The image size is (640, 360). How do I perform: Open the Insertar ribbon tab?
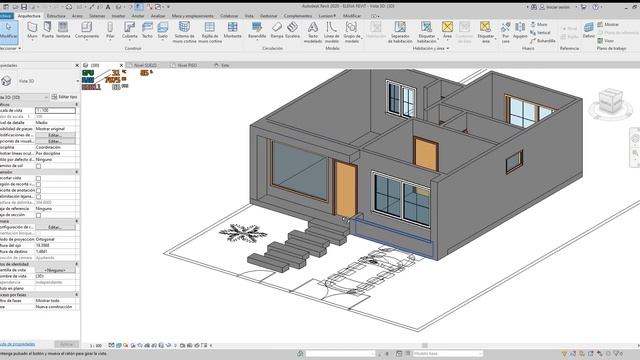[x=118, y=16]
